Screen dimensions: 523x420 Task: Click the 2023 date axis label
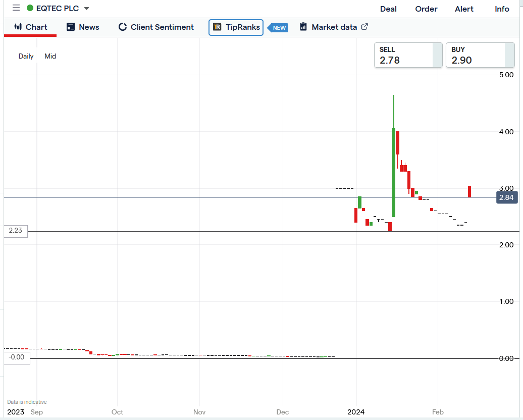point(16,412)
